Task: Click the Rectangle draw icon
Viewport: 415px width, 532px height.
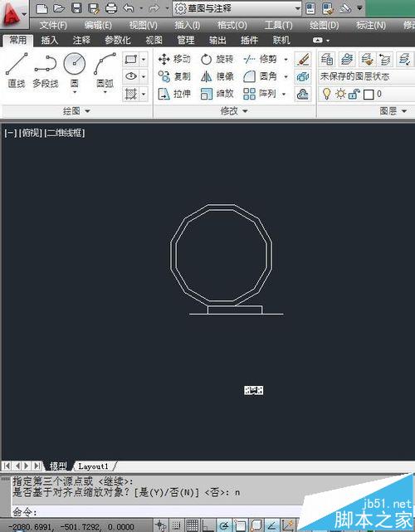Action: click(x=131, y=60)
